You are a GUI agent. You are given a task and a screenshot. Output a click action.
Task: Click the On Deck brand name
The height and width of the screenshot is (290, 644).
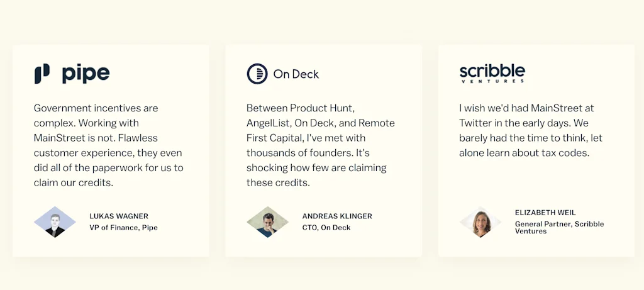pos(296,74)
